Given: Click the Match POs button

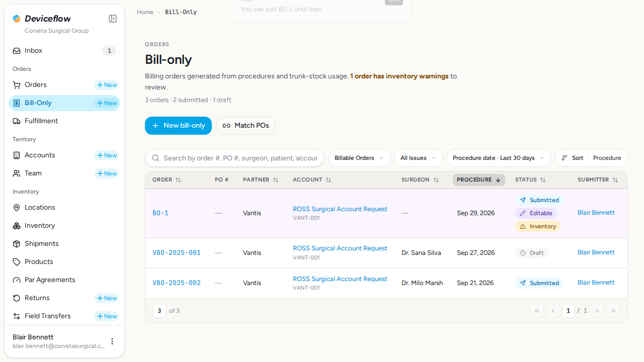Looking at the screenshot, I should pos(246,126).
